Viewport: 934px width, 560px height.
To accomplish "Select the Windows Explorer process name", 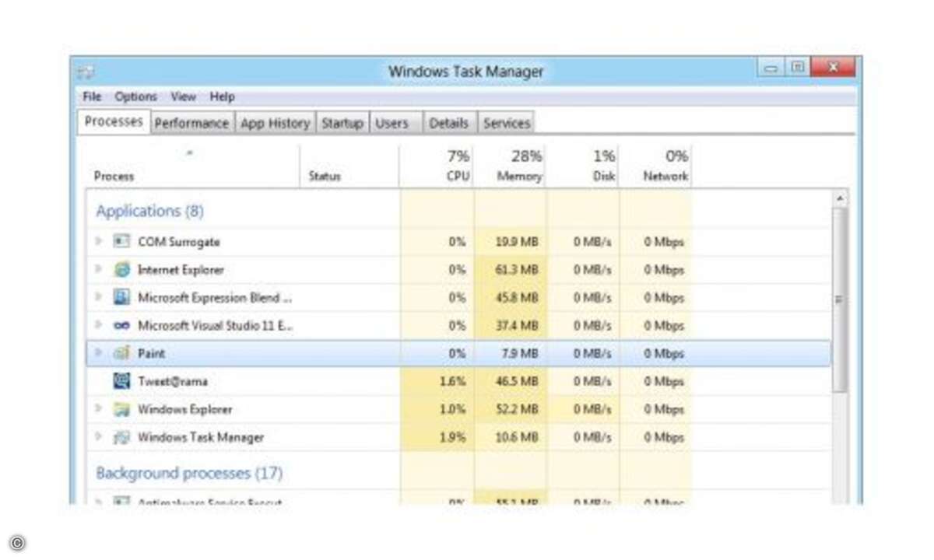I will (x=185, y=409).
